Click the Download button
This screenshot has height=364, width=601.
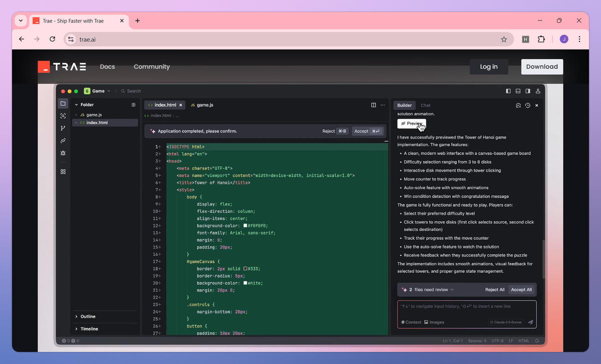[542, 67]
